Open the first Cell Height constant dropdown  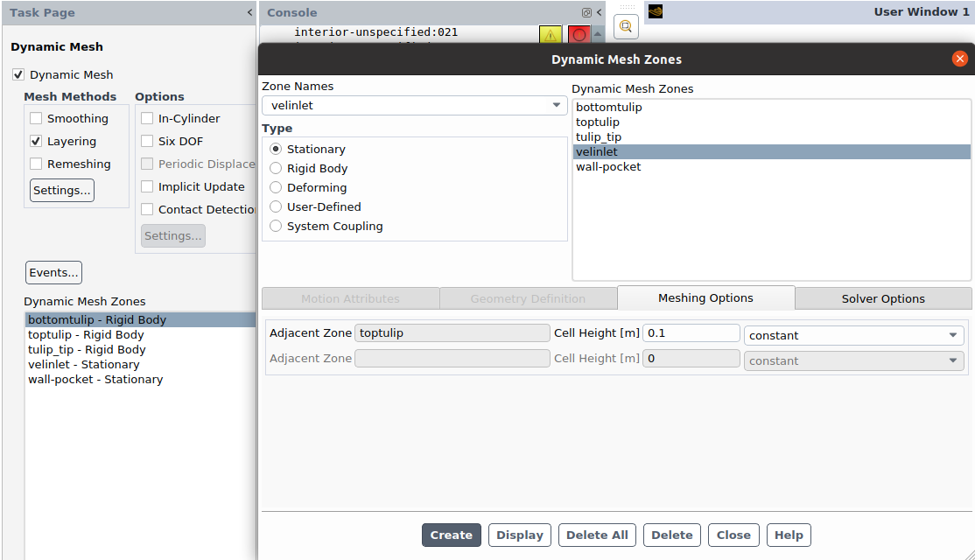pyautogui.click(x=853, y=336)
